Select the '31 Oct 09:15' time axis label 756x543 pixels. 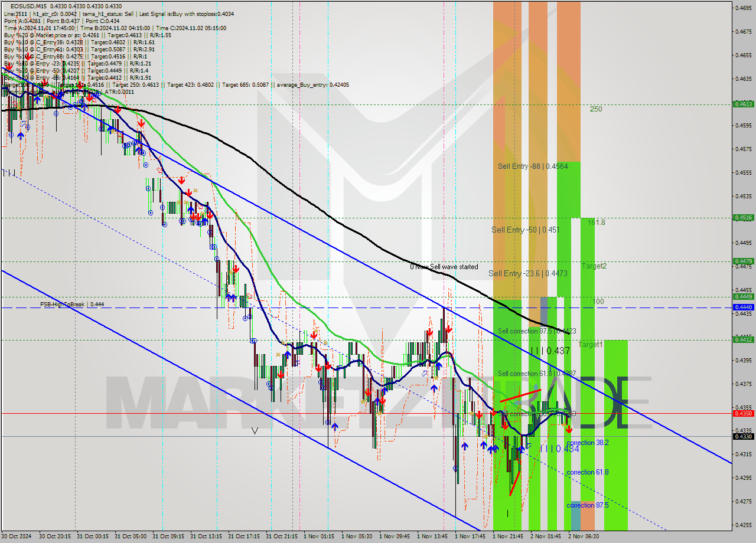pos(168,537)
